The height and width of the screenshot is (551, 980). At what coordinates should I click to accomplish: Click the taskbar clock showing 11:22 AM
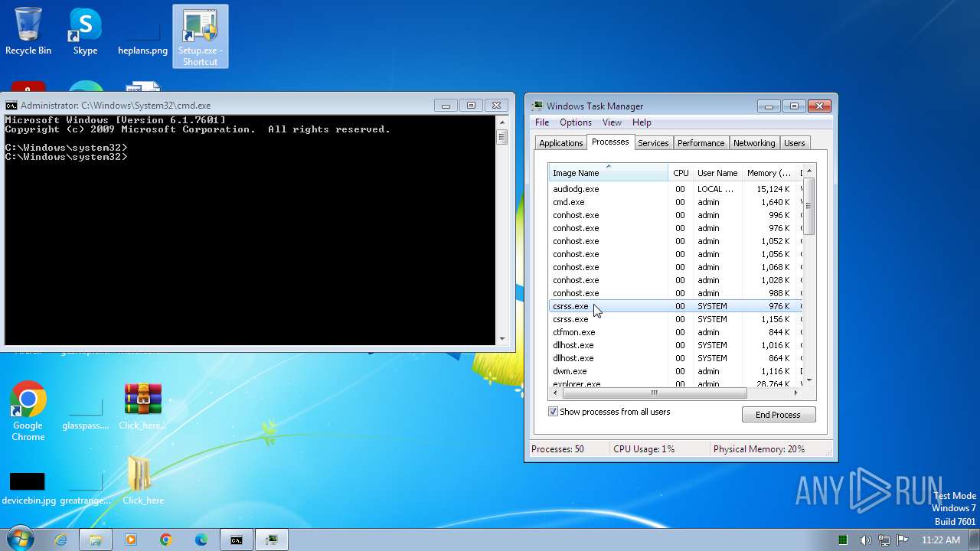(x=941, y=540)
